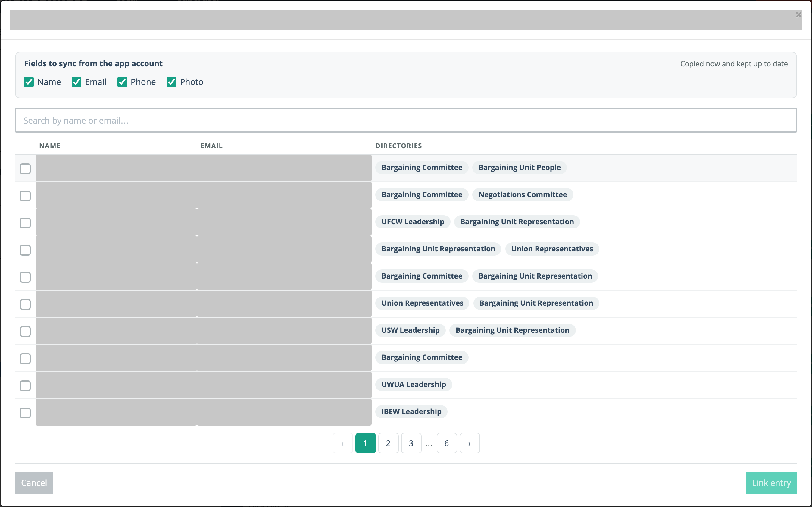The height and width of the screenshot is (507, 812).
Task: Click the Cancel button
Action: point(34,483)
